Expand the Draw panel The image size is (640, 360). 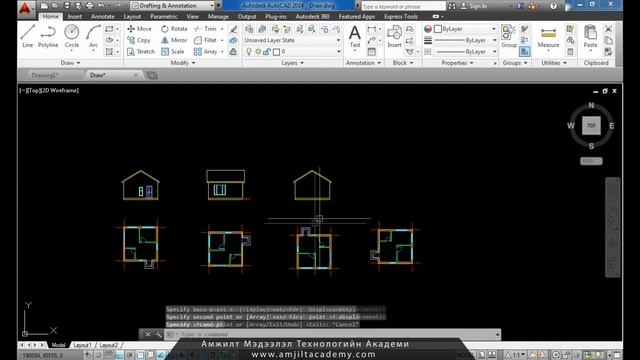(70, 63)
